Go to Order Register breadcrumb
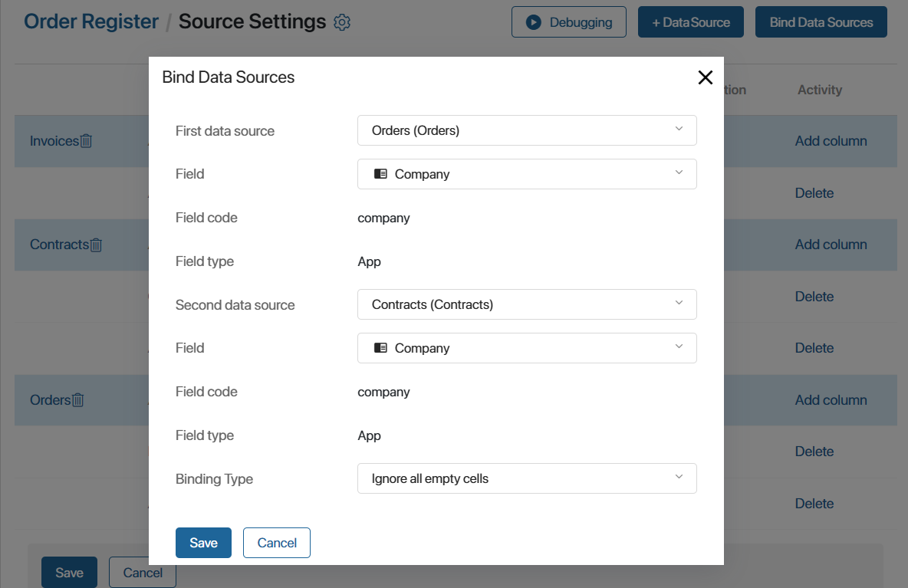908x588 pixels. coord(91,21)
